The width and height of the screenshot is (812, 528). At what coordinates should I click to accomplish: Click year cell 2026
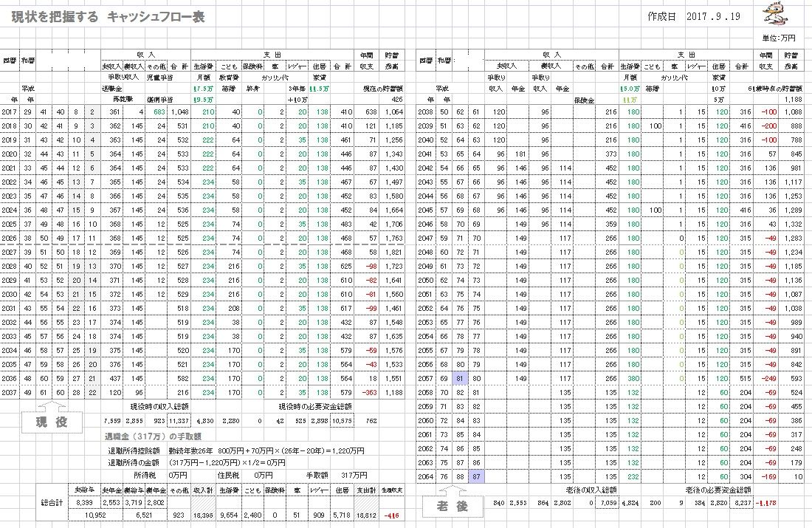[9, 239]
